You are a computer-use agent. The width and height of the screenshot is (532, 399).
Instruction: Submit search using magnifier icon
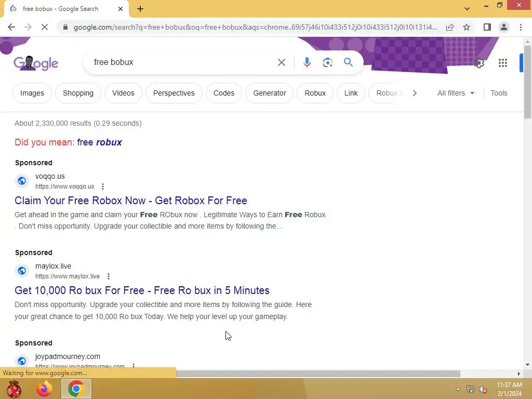[348, 62]
